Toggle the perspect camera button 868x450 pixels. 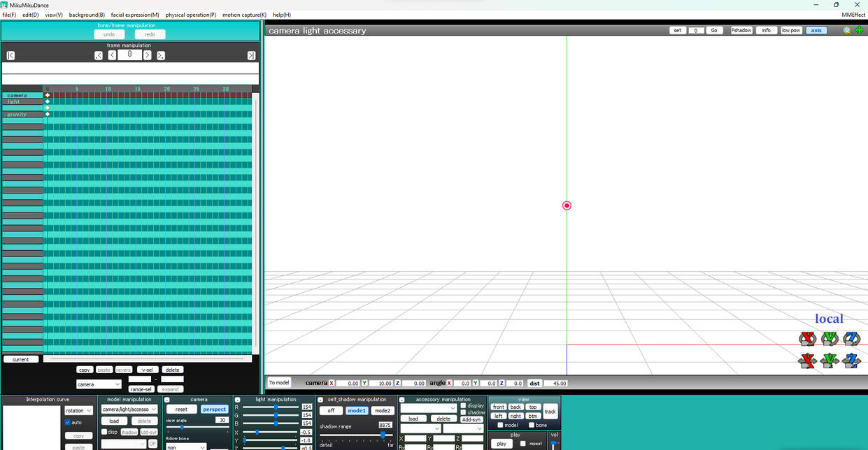click(x=214, y=409)
